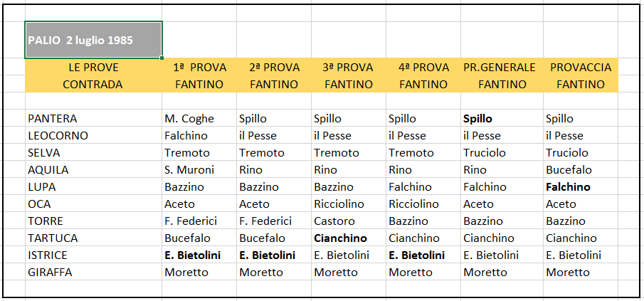Select the bold Cianchino cell in 3ª PROVA
The image size is (644, 301).
click(349, 238)
